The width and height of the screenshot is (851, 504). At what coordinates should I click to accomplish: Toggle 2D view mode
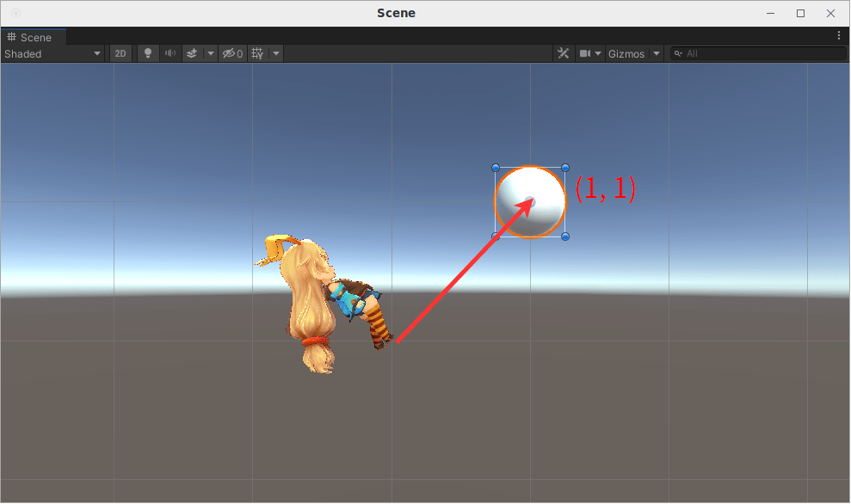click(120, 53)
